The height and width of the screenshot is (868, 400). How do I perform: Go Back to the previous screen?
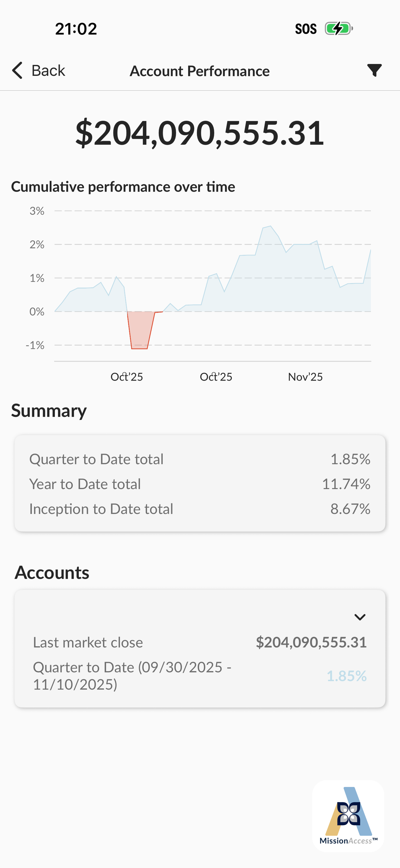[x=38, y=70]
